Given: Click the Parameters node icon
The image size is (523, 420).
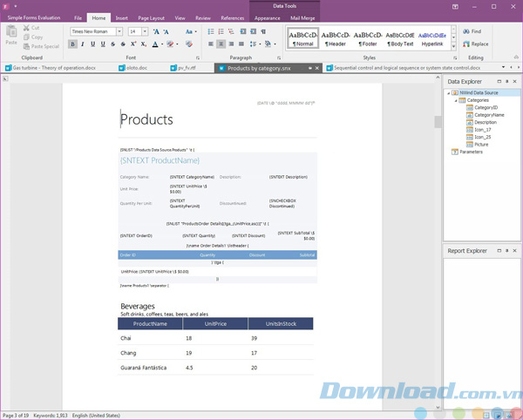Looking at the screenshot, I should (x=454, y=152).
